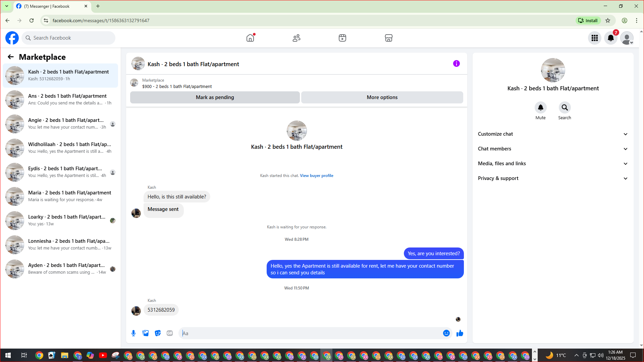Open the tab search dropdown arrow
This screenshot has height=362, width=644.
6,6
